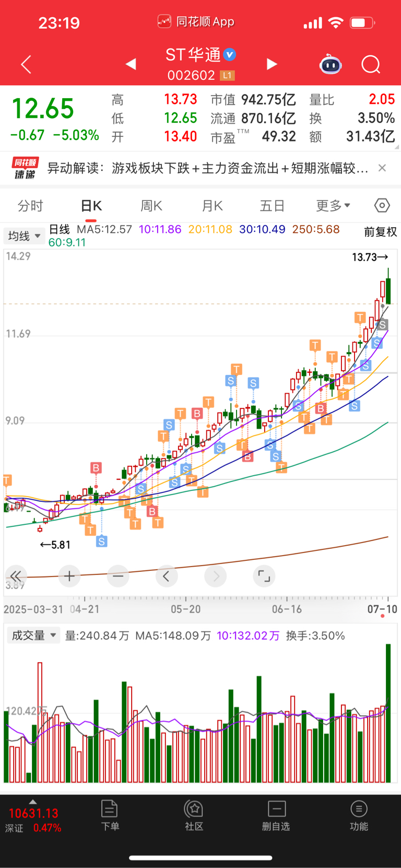Expand quote details corner triangle
This screenshot has width=401, height=868.
[x=396, y=147]
